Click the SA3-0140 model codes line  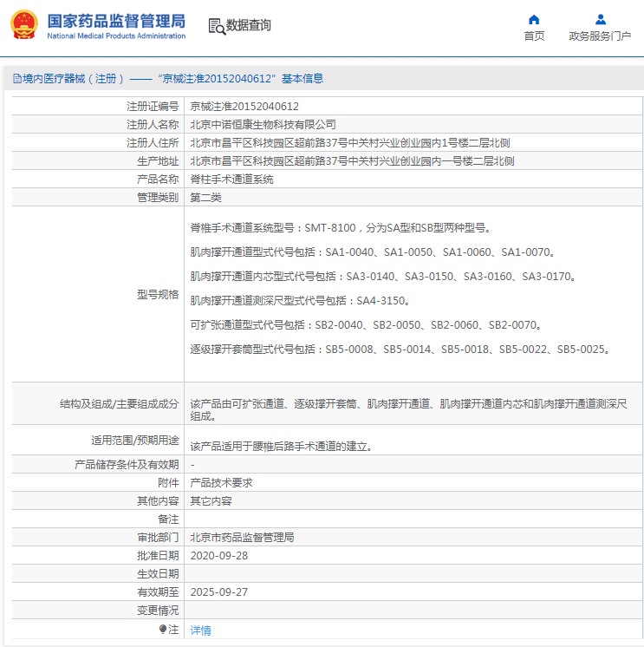click(383, 277)
